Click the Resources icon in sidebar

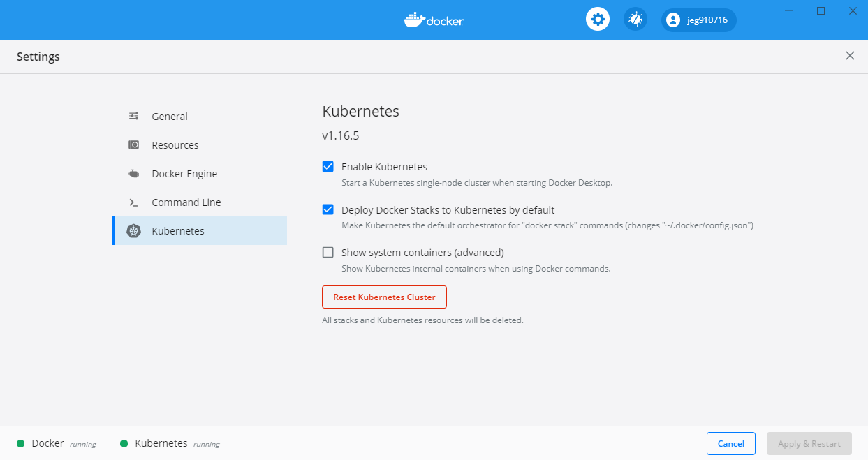133,145
